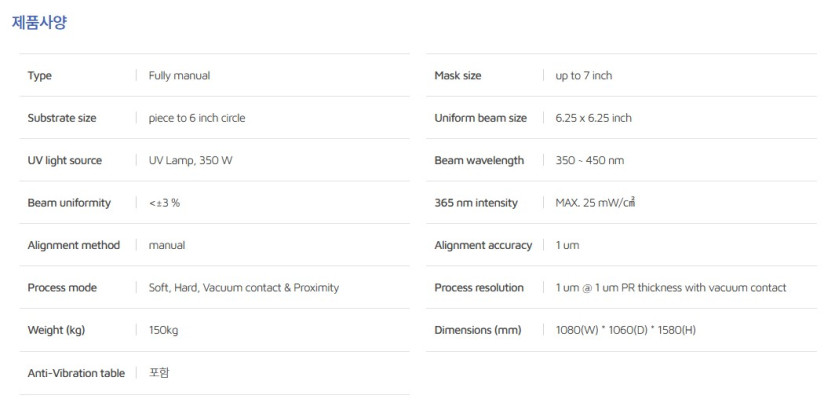Image resolution: width=835 pixels, height=410 pixels.
Task: Click UV Lamp, 350 W value
Action: click(x=191, y=160)
